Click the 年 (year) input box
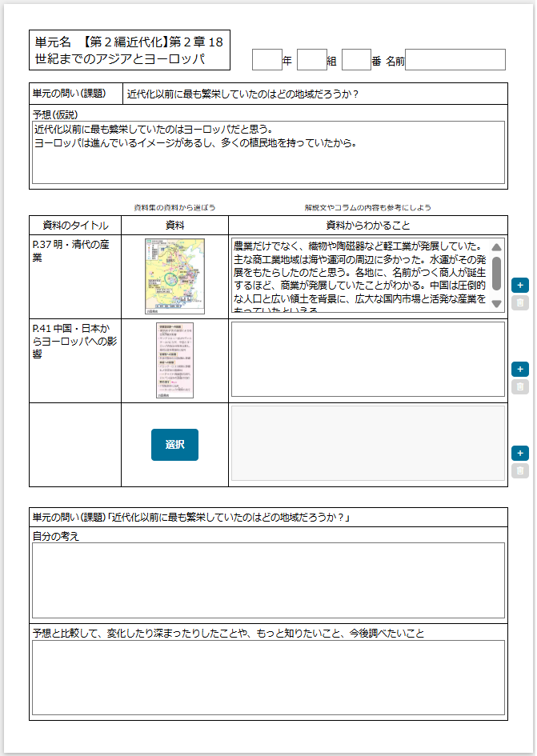Screen dimensions: 537x756 266,60
